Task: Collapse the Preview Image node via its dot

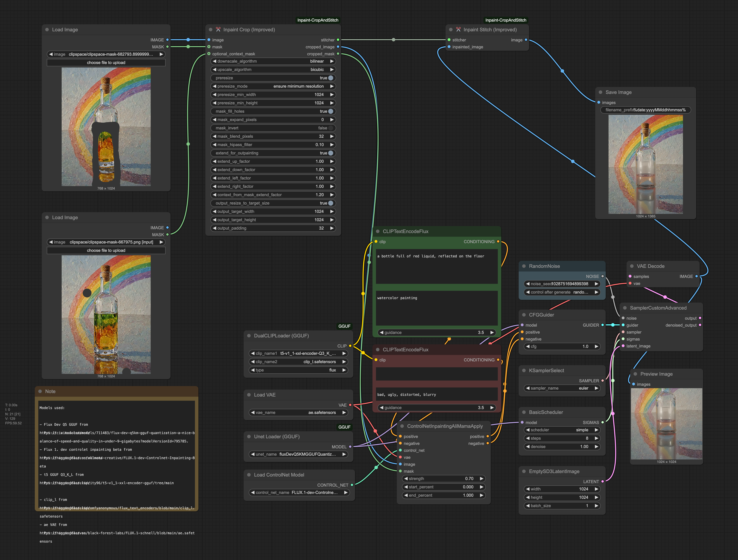Action: click(x=635, y=374)
